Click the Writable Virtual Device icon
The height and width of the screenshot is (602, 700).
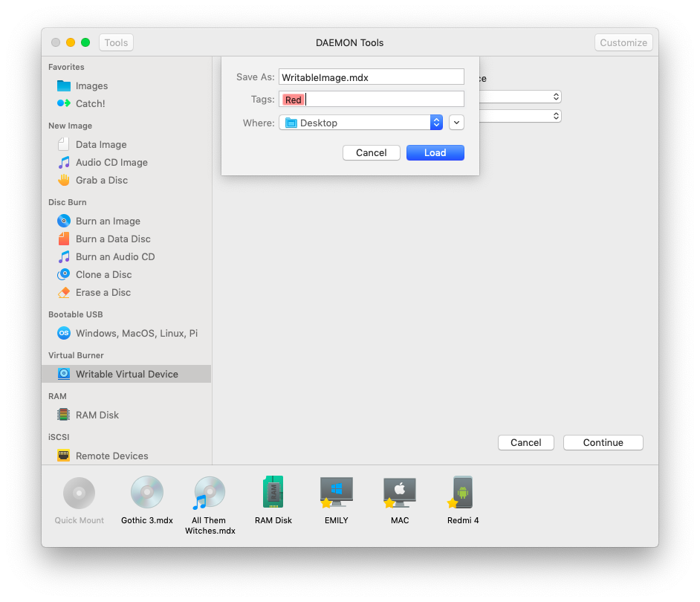64,374
